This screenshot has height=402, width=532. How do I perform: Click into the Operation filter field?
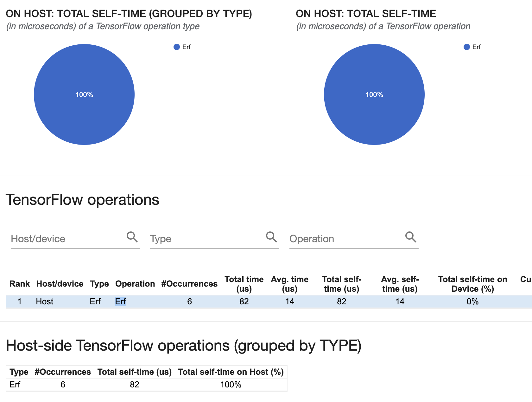pos(342,239)
